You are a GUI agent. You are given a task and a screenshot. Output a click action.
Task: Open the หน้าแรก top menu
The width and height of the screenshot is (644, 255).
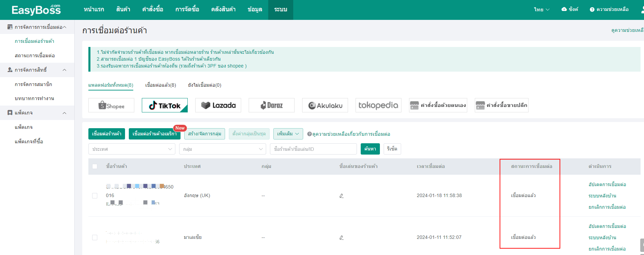point(94,10)
